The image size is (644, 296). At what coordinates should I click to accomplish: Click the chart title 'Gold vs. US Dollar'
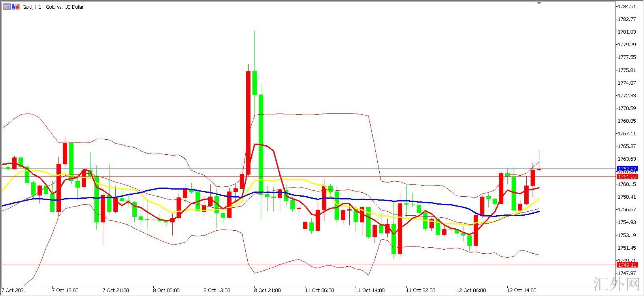coord(64,7)
